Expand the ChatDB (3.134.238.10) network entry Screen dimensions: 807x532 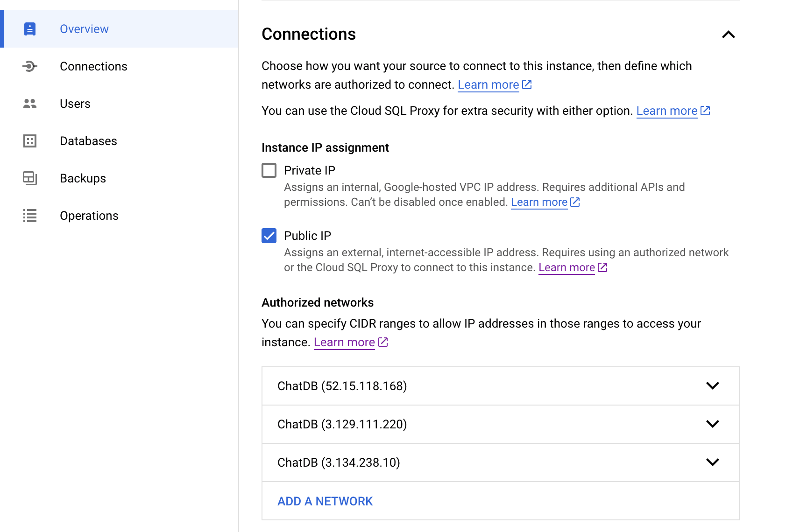(x=501, y=462)
